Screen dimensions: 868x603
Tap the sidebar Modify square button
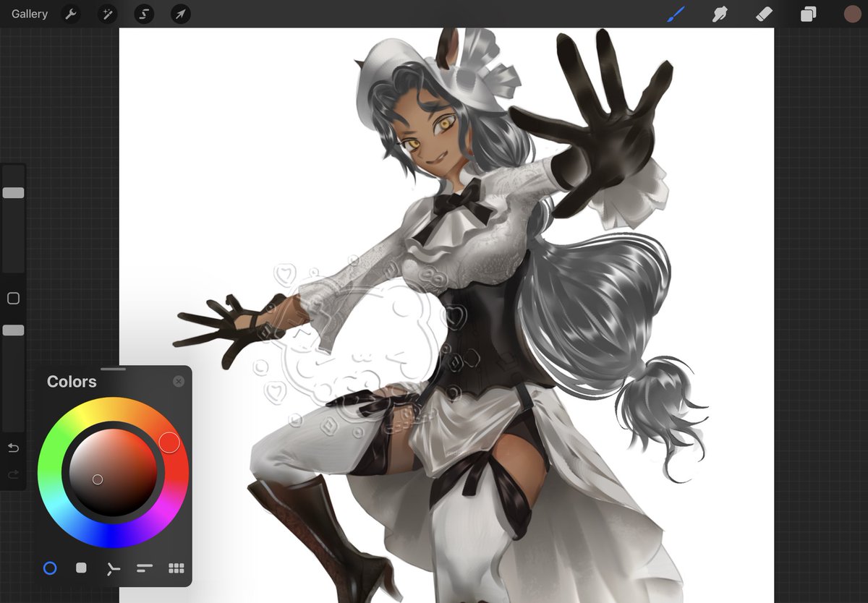[13, 298]
